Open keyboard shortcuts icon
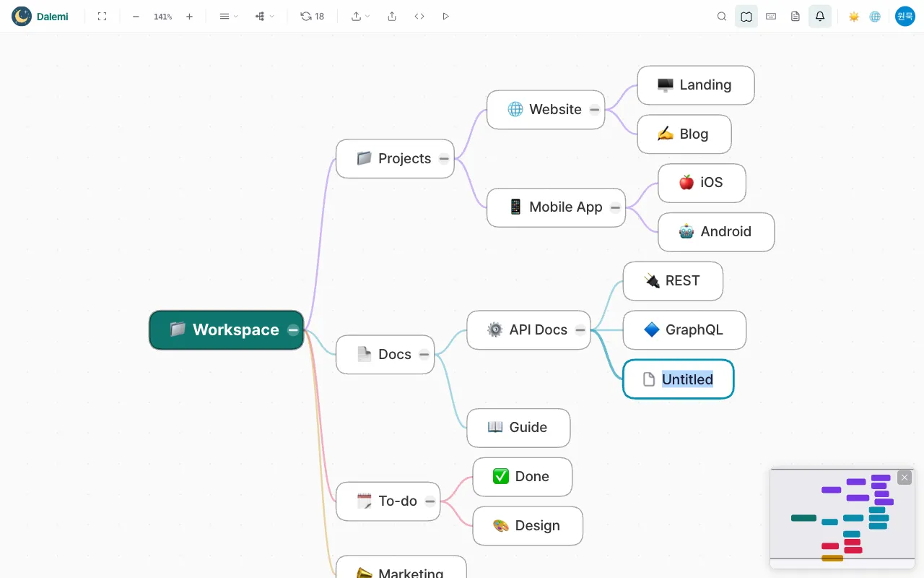The width and height of the screenshot is (924, 578). [x=771, y=16]
